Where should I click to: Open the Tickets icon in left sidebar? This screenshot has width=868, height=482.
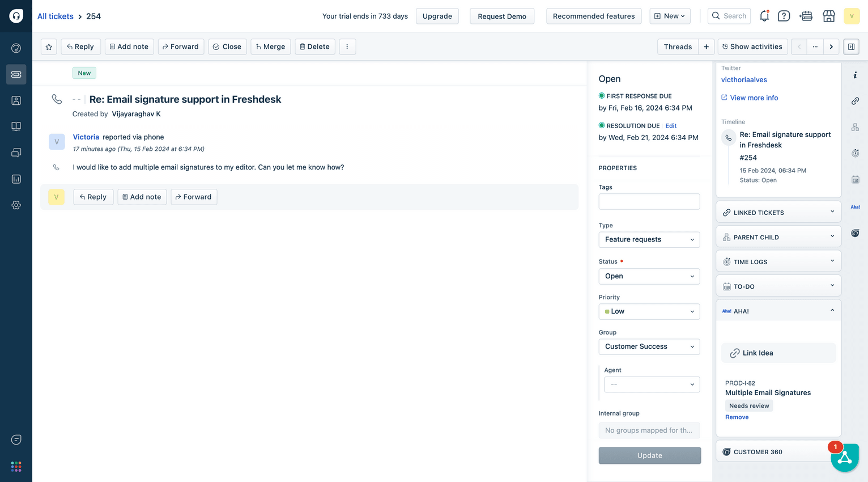(16, 74)
